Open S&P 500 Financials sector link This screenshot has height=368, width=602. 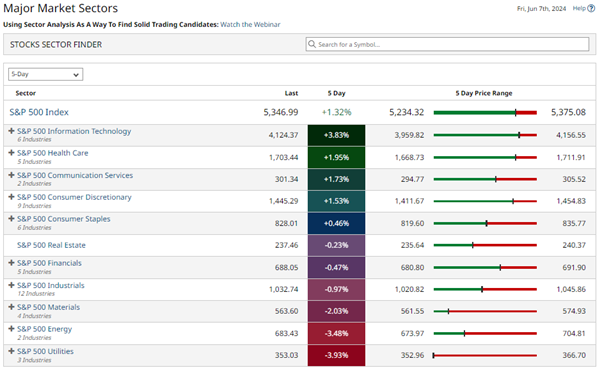point(50,263)
